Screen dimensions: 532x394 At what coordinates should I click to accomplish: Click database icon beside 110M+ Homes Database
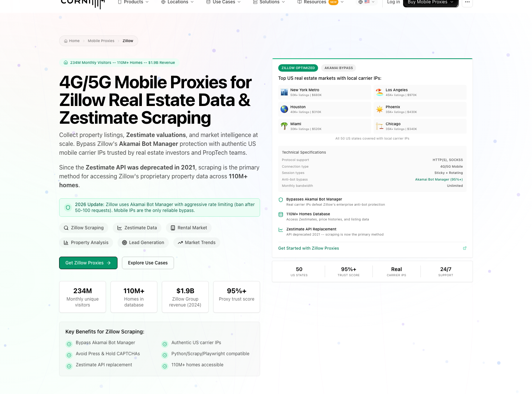281,215
